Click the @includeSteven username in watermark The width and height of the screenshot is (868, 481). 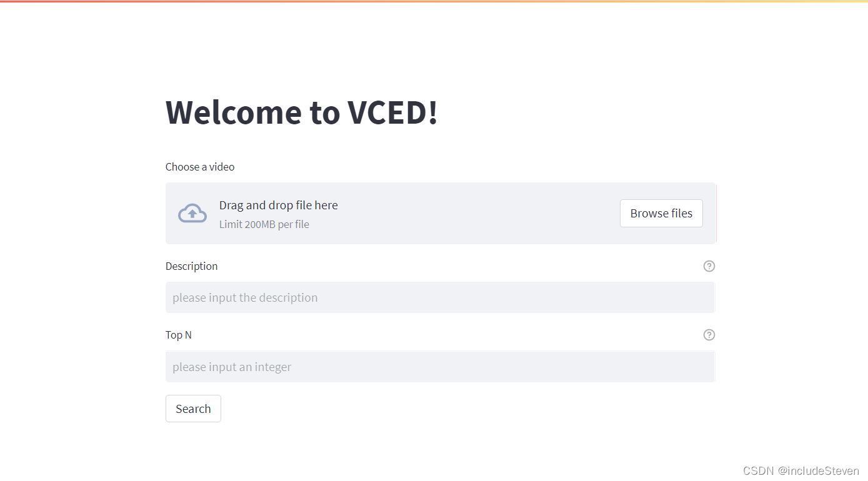point(819,470)
